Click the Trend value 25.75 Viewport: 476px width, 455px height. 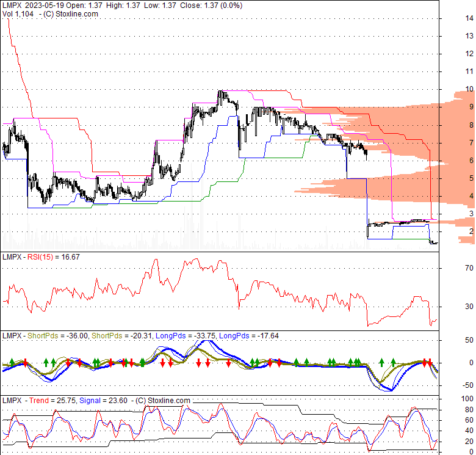pyautogui.click(x=66, y=400)
